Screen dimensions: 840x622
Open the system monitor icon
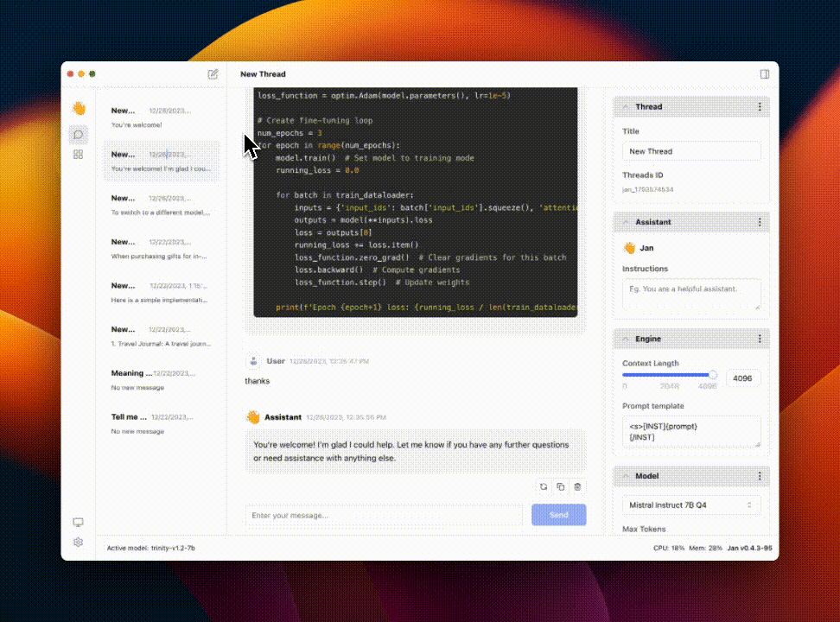pyautogui.click(x=79, y=522)
